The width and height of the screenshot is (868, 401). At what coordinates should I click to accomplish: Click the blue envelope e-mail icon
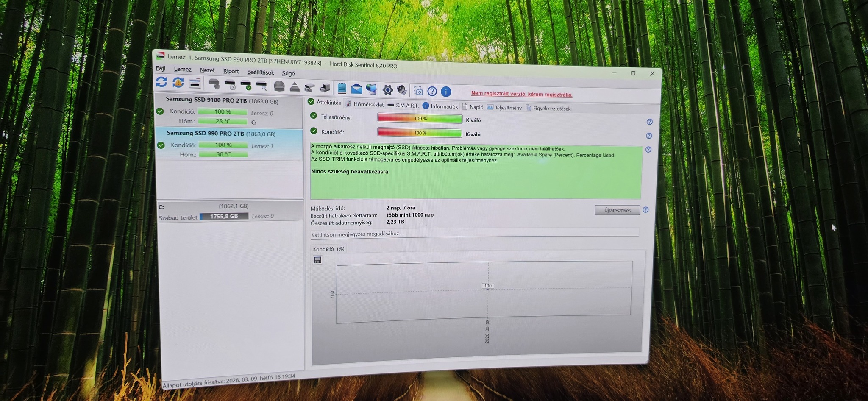(x=356, y=89)
